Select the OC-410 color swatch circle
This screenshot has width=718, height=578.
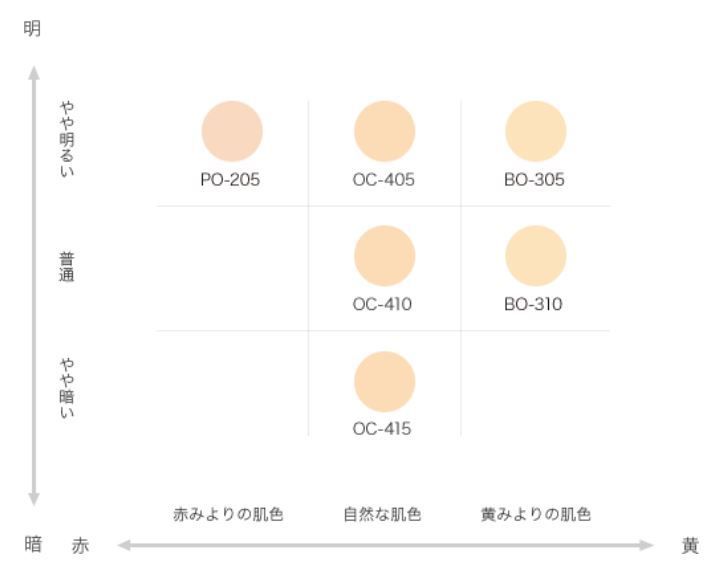point(385,256)
